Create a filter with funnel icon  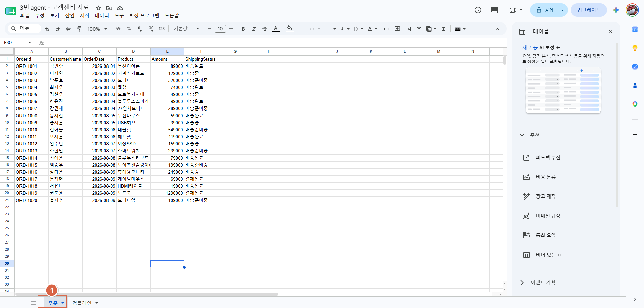419,29
